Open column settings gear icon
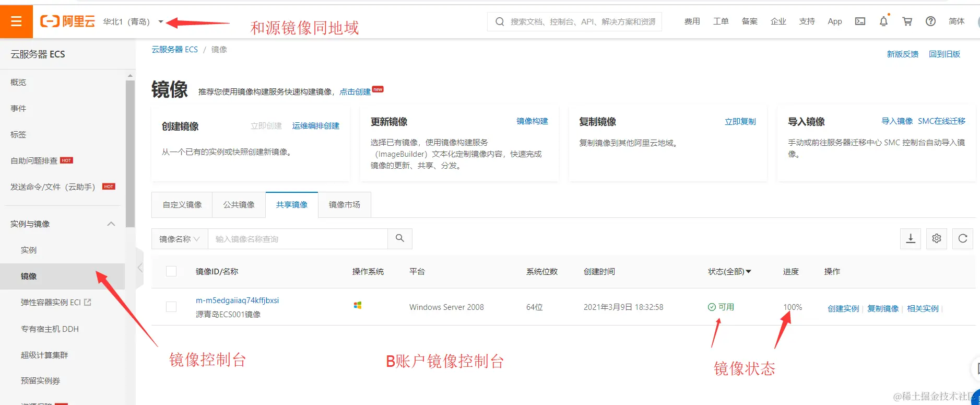 (x=937, y=239)
